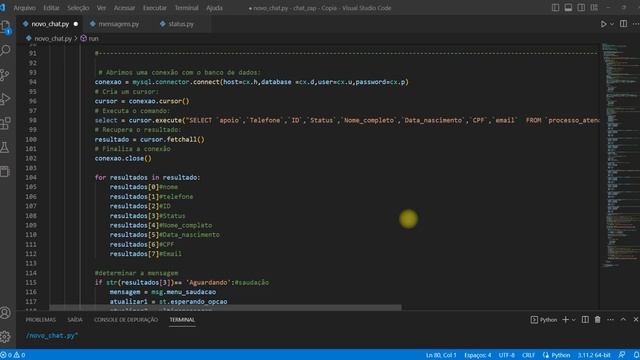Click on cursor.fetchall() code line

pos(149,140)
